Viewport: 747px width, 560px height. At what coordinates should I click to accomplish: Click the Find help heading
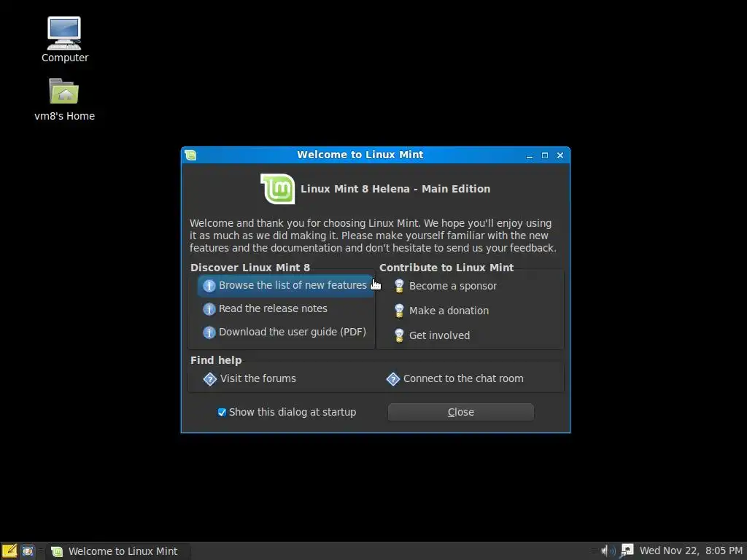(216, 360)
